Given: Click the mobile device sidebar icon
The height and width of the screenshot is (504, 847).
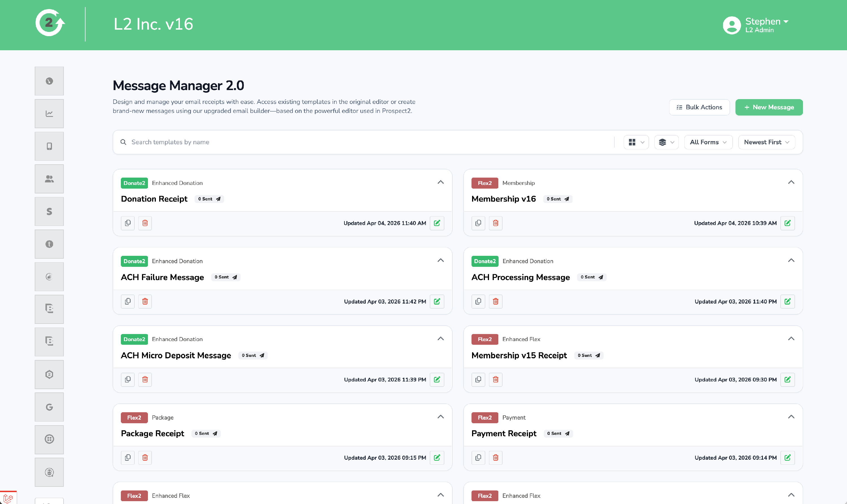Looking at the screenshot, I should [49, 146].
